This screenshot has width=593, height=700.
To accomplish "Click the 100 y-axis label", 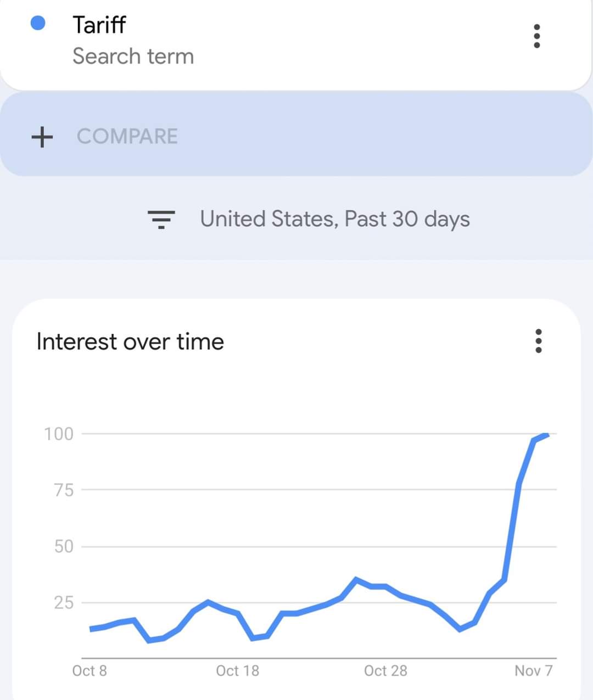I will (59, 434).
